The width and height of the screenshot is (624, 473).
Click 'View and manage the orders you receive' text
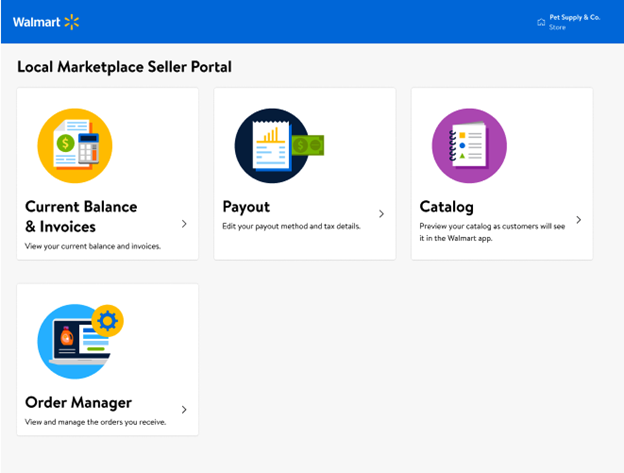(x=96, y=422)
